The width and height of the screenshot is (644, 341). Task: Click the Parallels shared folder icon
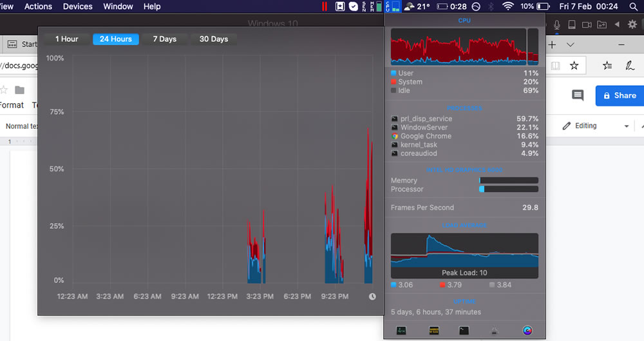pos(601,24)
